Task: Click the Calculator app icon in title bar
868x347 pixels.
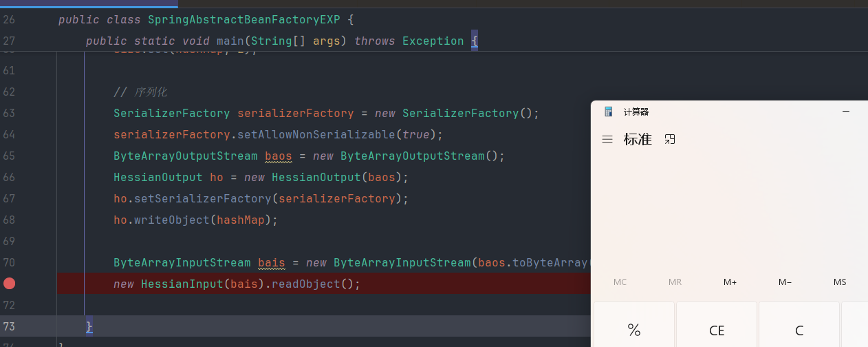Action: (608, 112)
